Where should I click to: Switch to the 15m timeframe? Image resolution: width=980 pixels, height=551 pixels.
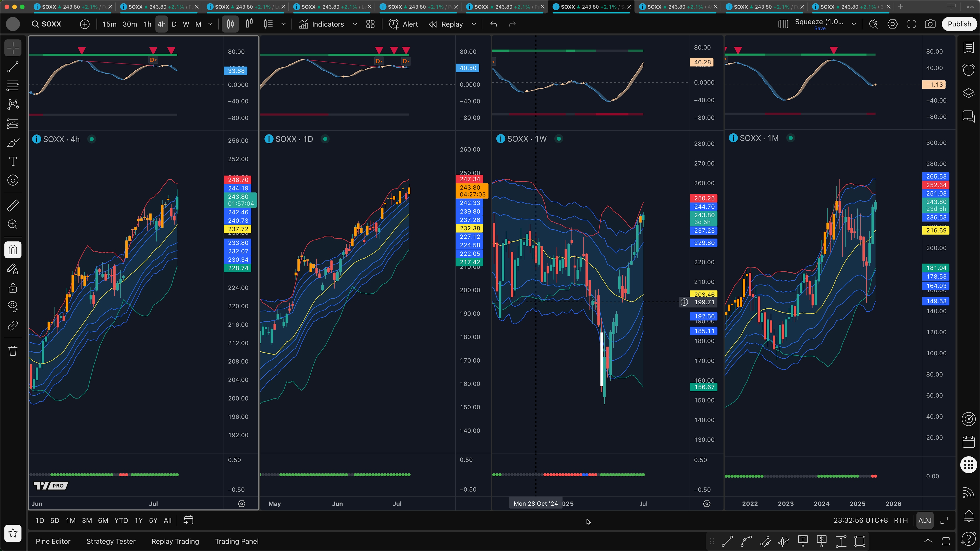109,24
